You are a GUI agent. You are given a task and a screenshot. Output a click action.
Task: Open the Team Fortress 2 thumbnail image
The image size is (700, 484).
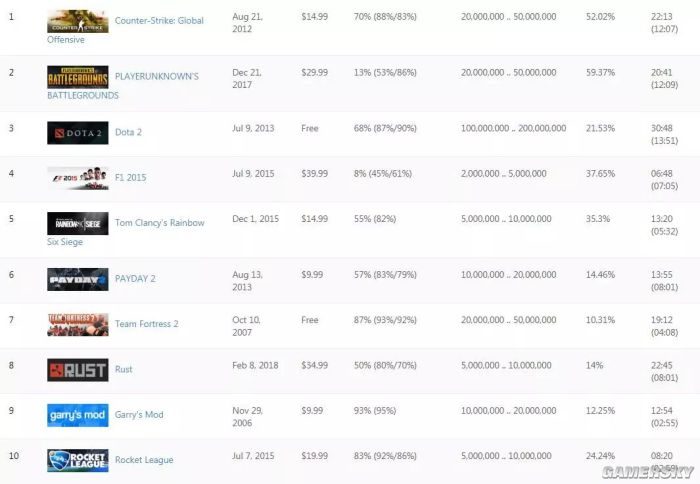[x=78, y=325]
